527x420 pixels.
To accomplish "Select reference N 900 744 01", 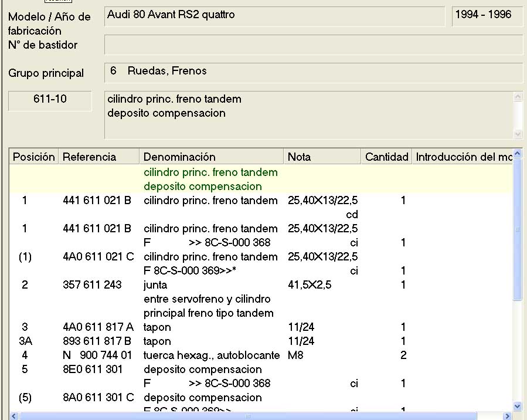I will point(97,355).
